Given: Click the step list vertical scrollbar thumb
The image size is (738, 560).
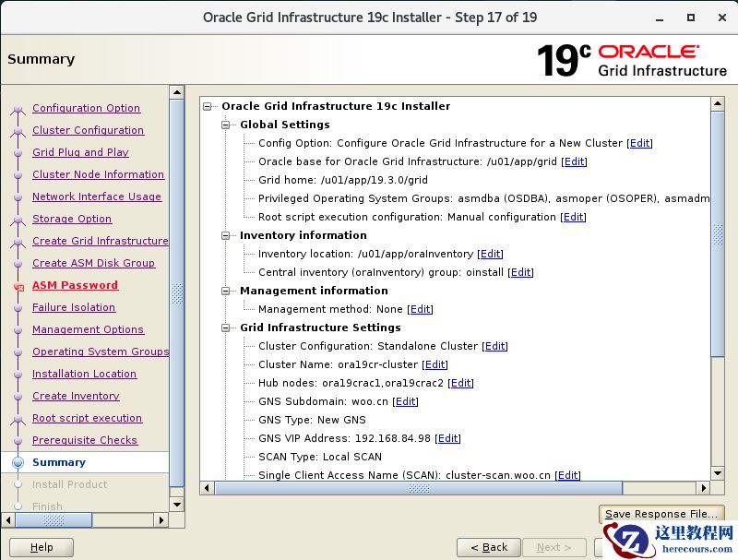Looking at the screenshot, I should [177, 293].
